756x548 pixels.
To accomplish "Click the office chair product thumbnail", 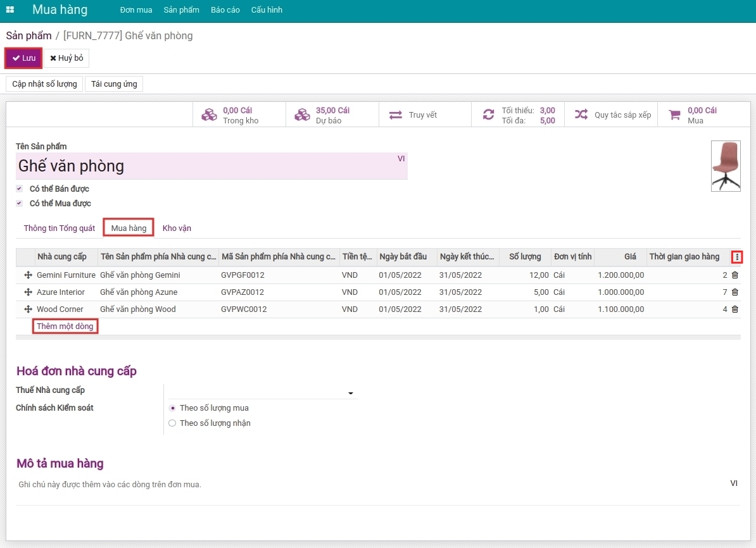I will click(x=726, y=166).
